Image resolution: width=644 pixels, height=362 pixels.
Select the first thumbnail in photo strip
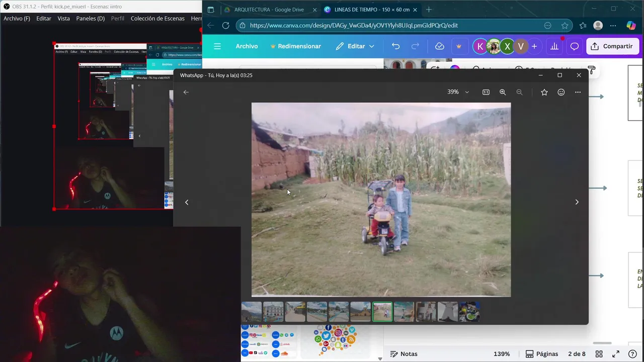coord(252,312)
